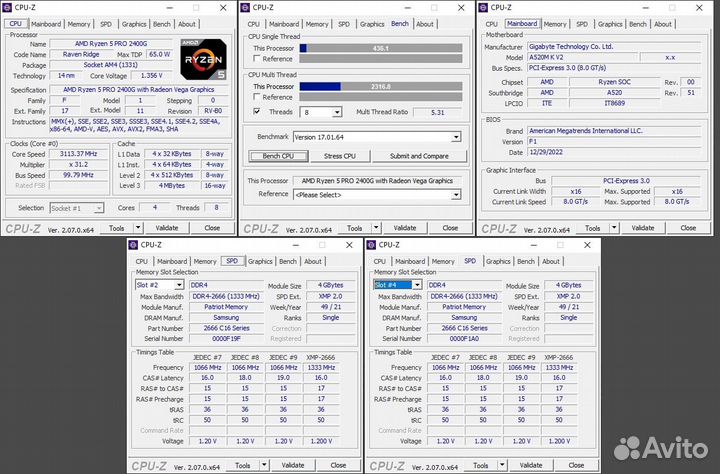The image size is (720, 474).
Task: Open the Slot #2 memory slot dropdown
Action: pyautogui.click(x=180, y=285)
